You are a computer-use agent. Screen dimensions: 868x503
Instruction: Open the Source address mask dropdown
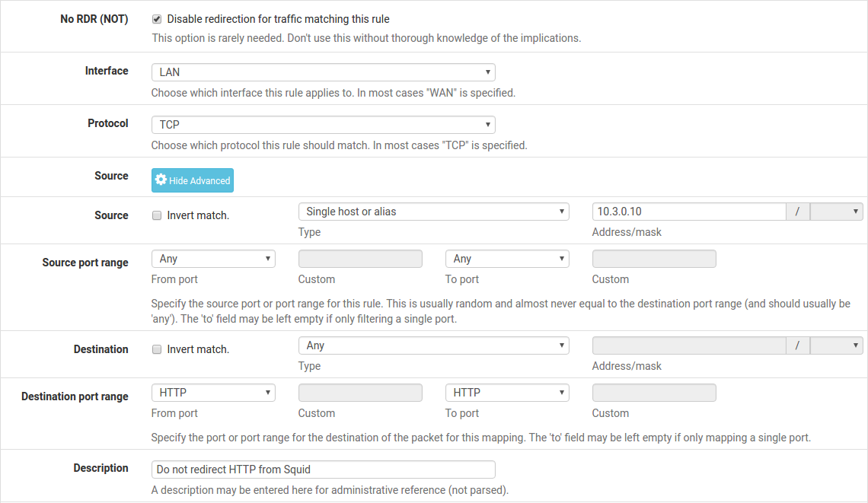pos(836,212)
